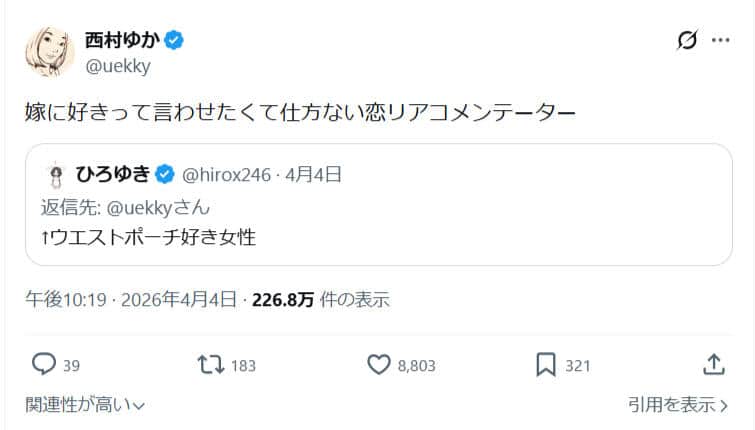Click ひろゆき's small avatar in quote
Viewport: 755px width, 430px height.
(55, 175)
